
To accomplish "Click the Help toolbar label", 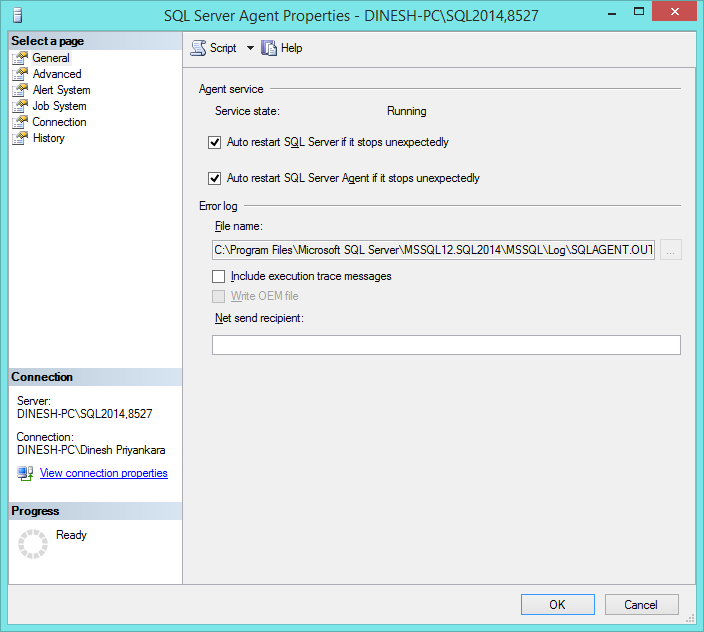I will (291, 48).
